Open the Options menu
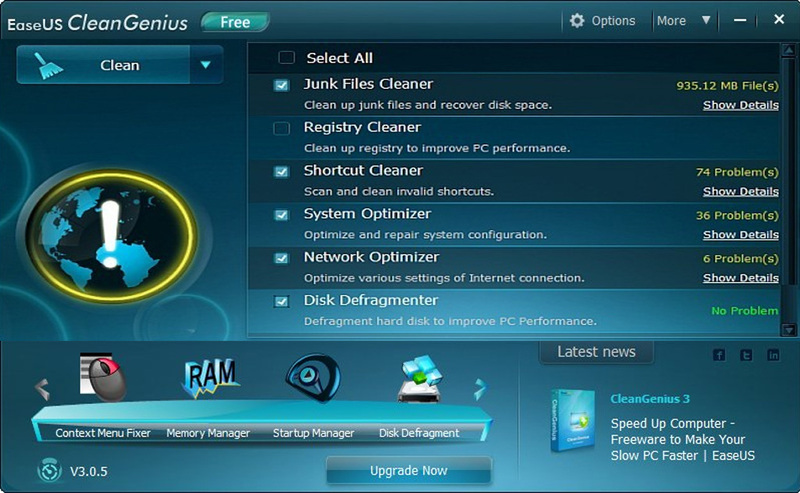 (603, 21)
